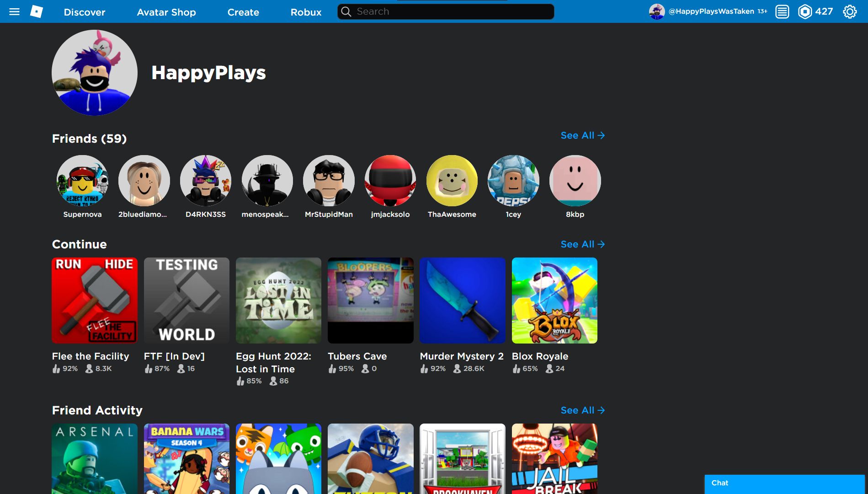Open the Banana Wars Season 4 thumbnail
The image size is (868, 494).
[186, 459]
